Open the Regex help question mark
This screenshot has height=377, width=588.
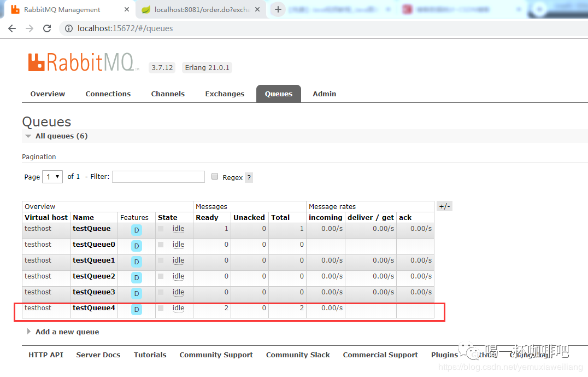pos(249,177)
